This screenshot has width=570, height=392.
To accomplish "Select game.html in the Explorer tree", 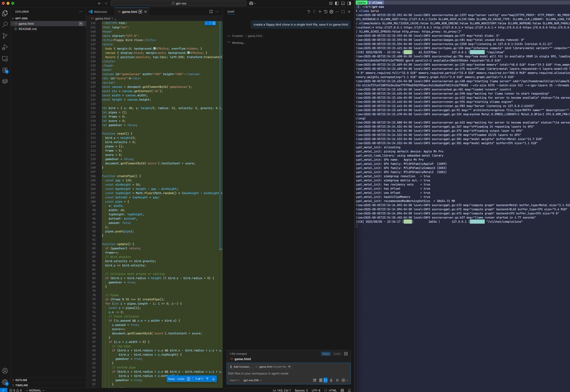I will point(49,23).
